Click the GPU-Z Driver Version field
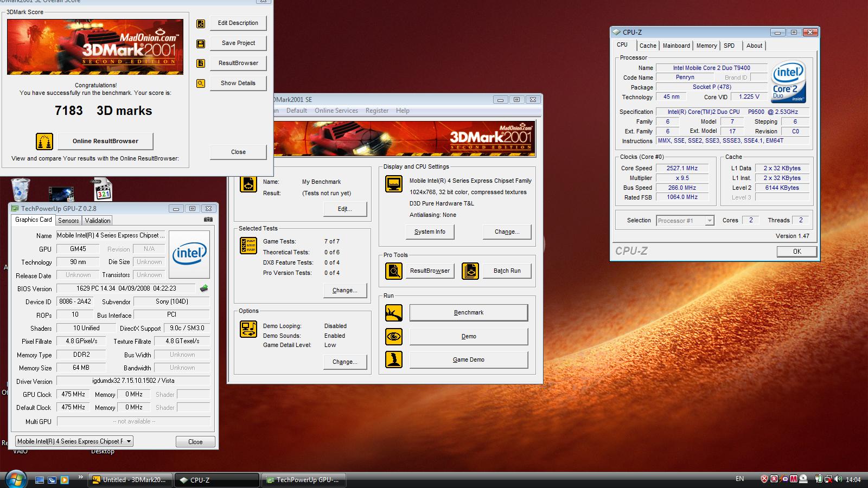This screenshot has height=488, width=868. click(133, 381)
